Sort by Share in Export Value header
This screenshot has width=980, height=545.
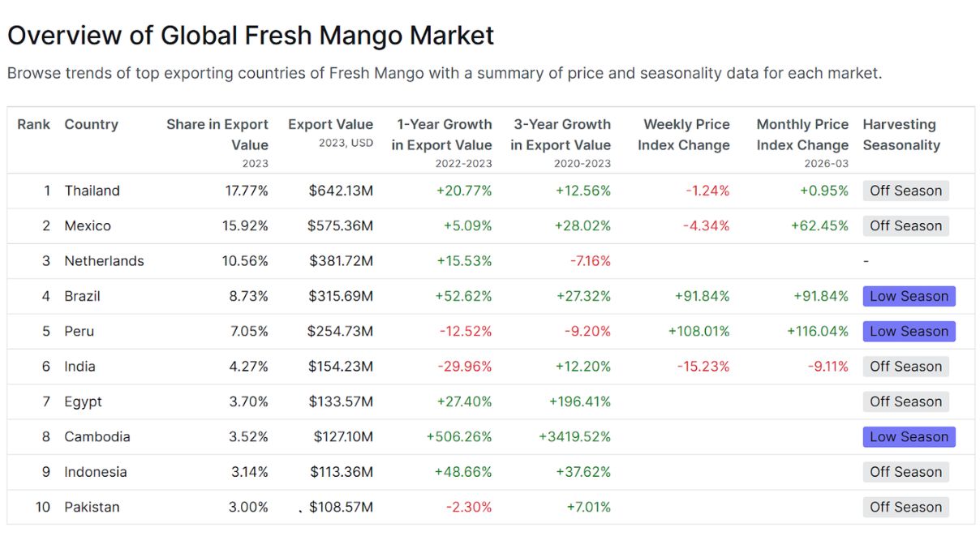[217, 135]
